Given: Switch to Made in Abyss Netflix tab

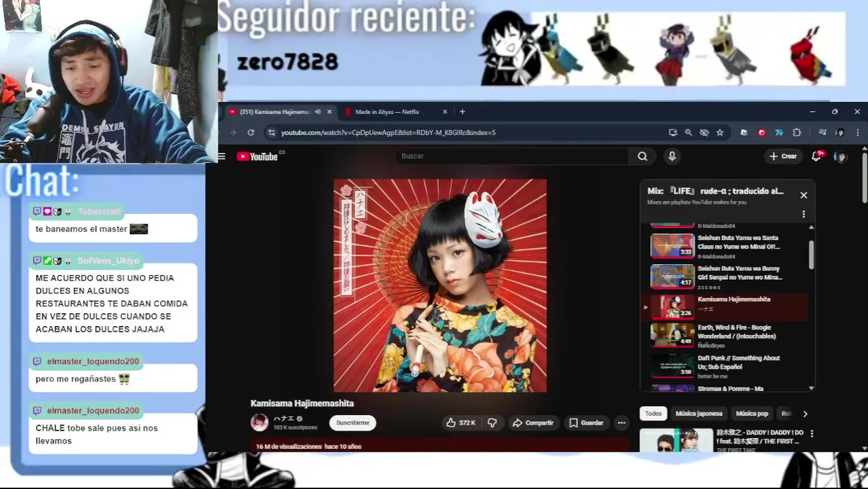Looking at the screenshot, I should 387,112.
